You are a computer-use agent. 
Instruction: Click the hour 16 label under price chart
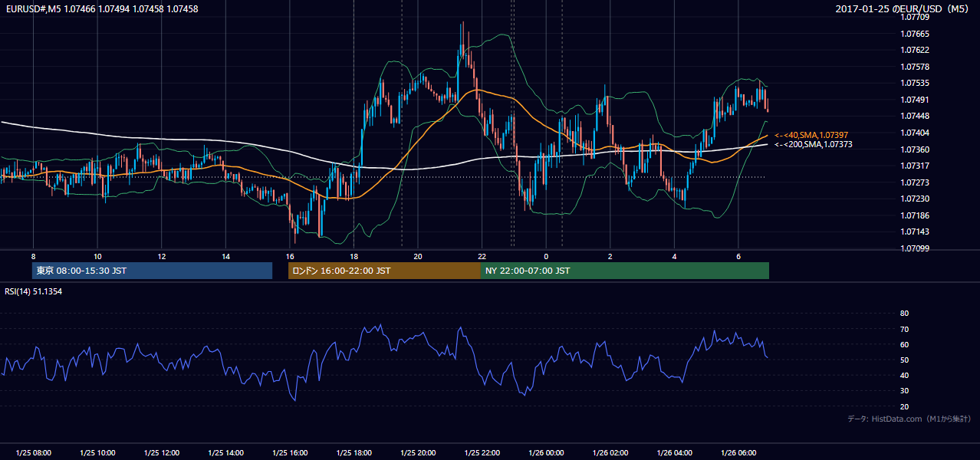[x=290, y=256]
